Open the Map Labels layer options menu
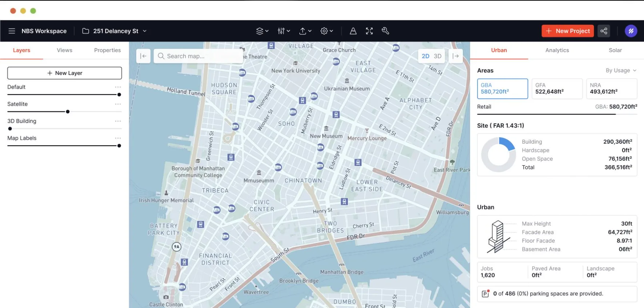The width and height of the screenshot is (644, 308). [x=118, y=138]
